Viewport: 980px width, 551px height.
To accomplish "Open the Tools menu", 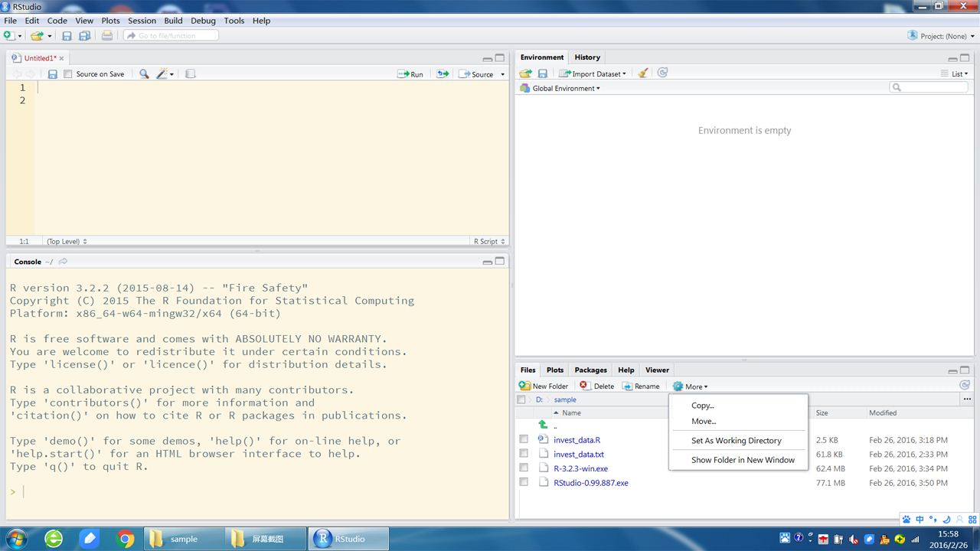I will tap(234, 21).
